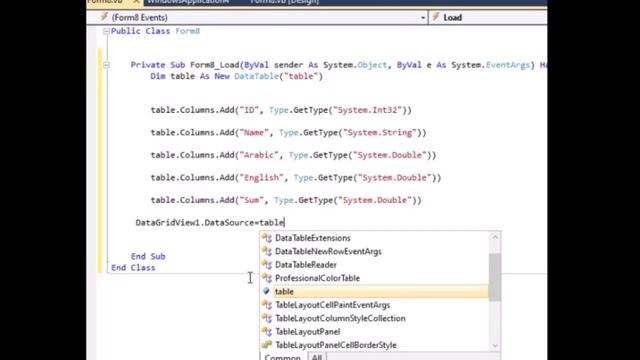Viewport: 640px width, 360px height.
Task: Collapse the Public Class Form8 region
Action: click(107, 31)
